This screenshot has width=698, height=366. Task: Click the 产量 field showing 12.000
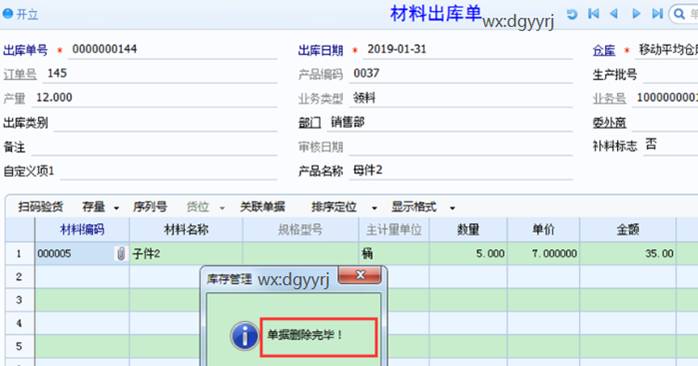tap(154, 98)
